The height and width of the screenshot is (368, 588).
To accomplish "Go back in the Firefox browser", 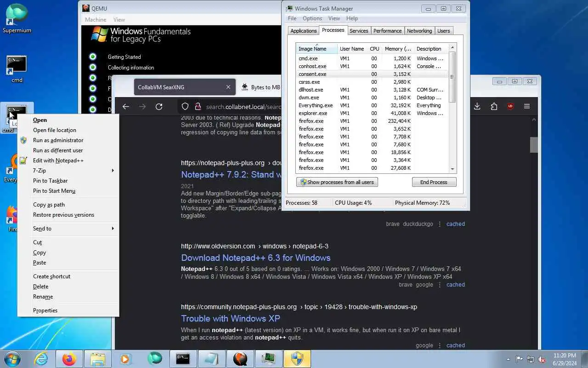I will point(126,107).
